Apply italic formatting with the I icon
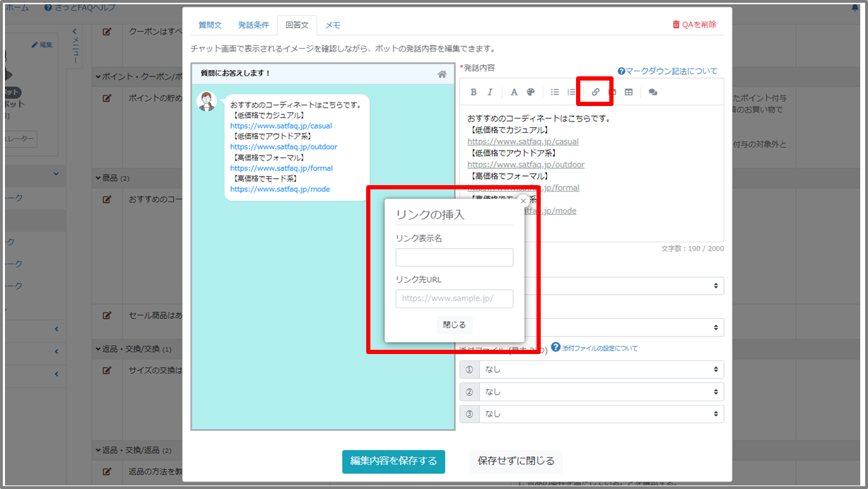 click(x=490, y=92)
